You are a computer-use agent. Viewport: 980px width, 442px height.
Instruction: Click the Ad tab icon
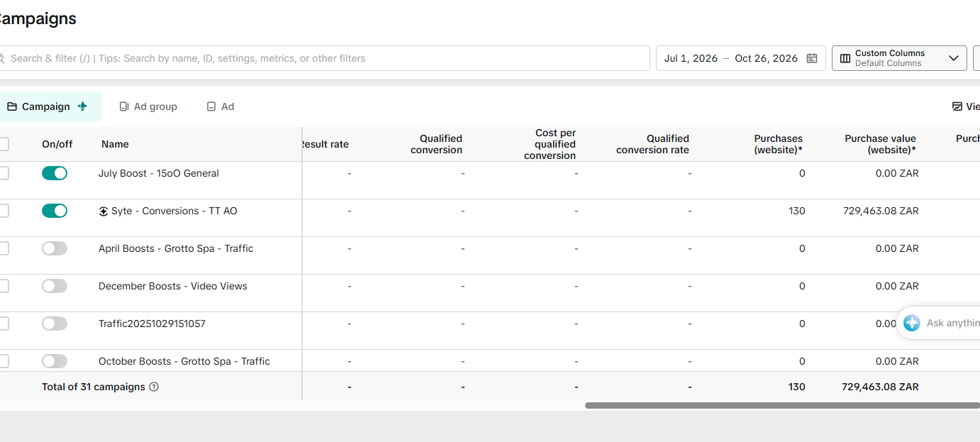tap(211, 106)
